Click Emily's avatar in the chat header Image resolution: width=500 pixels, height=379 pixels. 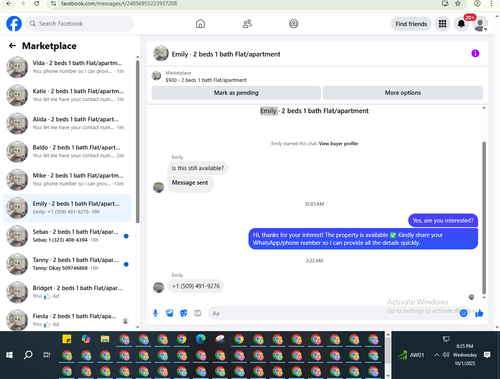pos(161,53)
